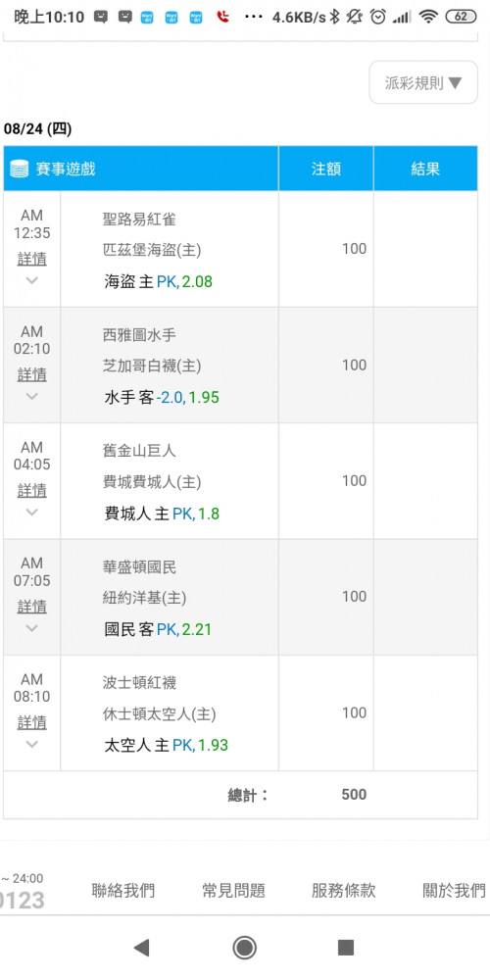Tap the red missed call status icon

tap(222, 17)
